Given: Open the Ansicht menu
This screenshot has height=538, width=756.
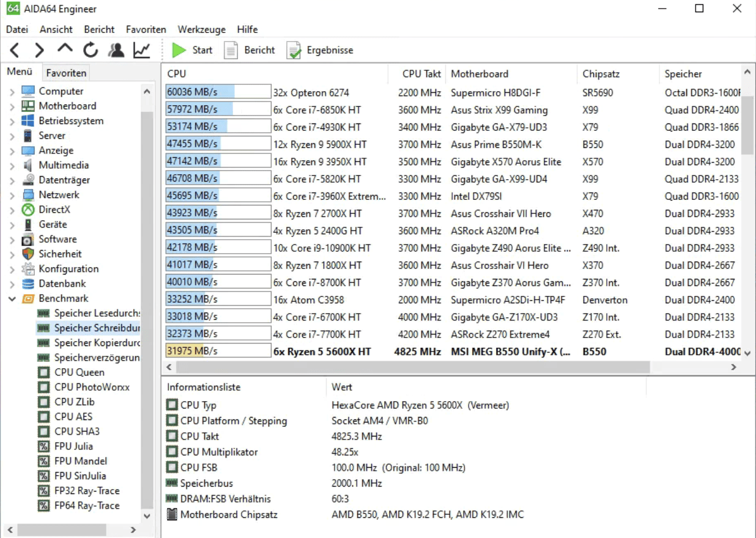Looking at the screenshot, I should [56, 29].
